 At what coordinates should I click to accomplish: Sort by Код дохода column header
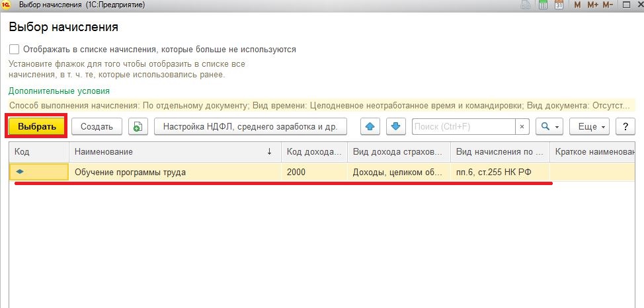click(315, 151)
